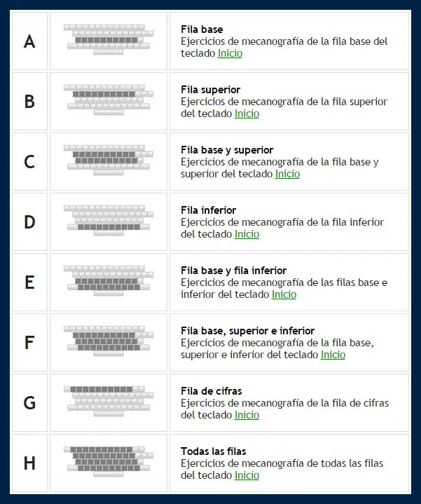Viewport: 421px width, 504px height.
Task: Click the Fila inferior keyboard diagram
Action: [x=108, y=222]
